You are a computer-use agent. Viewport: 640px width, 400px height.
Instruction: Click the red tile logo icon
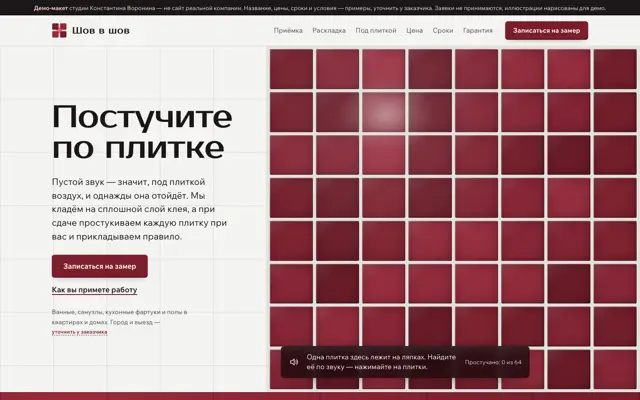pyautogui.click(x=59, y=31)
